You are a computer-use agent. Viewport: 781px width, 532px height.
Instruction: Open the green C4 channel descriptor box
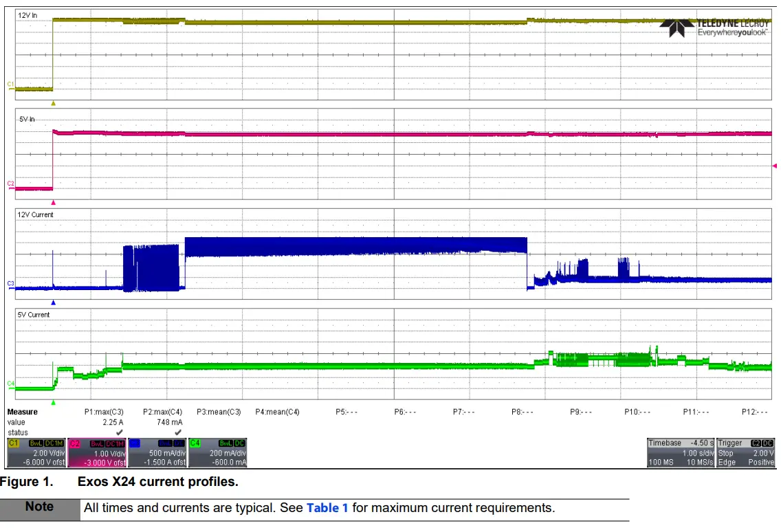click(x=216, y=452)
